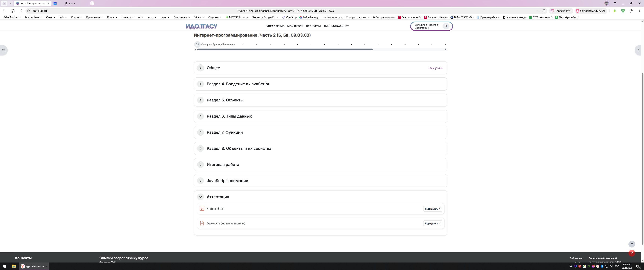The width and height of the screenshot is (644, 270).
Task: Click the Итоговый тест quiz icon
Action: [x=202, y=209]
